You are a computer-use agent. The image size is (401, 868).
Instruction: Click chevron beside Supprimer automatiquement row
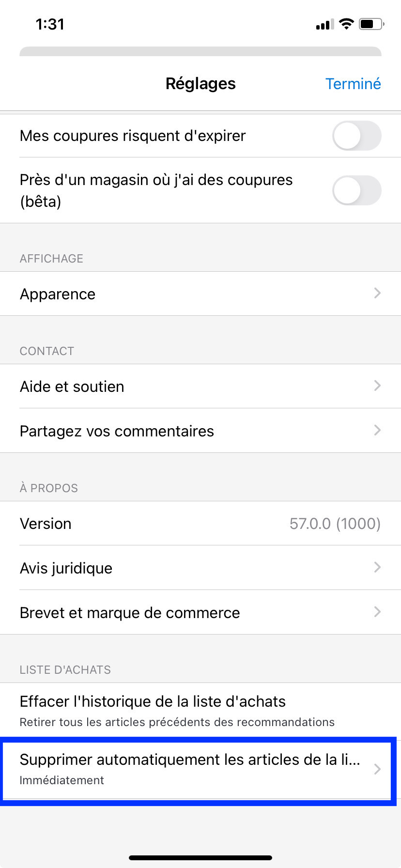click(x=377, y=769)
